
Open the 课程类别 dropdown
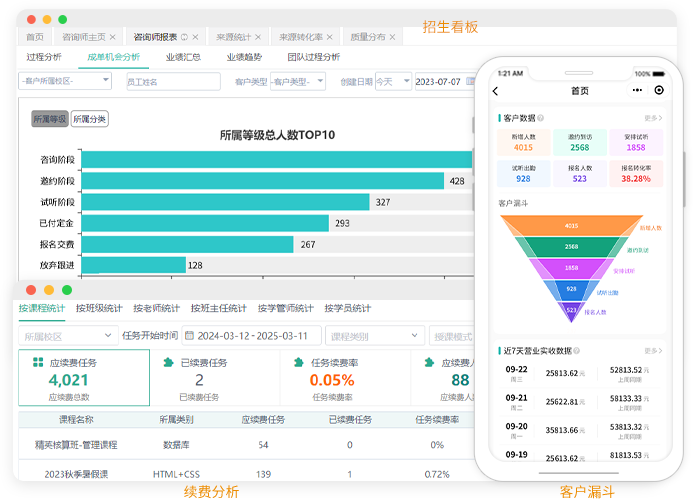pyautogui.click(x=374, y=336)
